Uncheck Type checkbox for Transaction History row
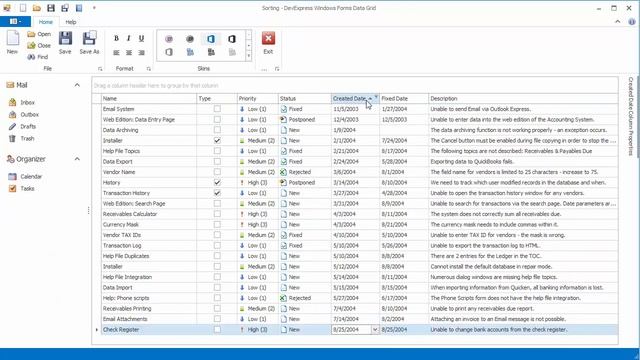This screenshot has height=360, width=640. click(x=217, y=193)
